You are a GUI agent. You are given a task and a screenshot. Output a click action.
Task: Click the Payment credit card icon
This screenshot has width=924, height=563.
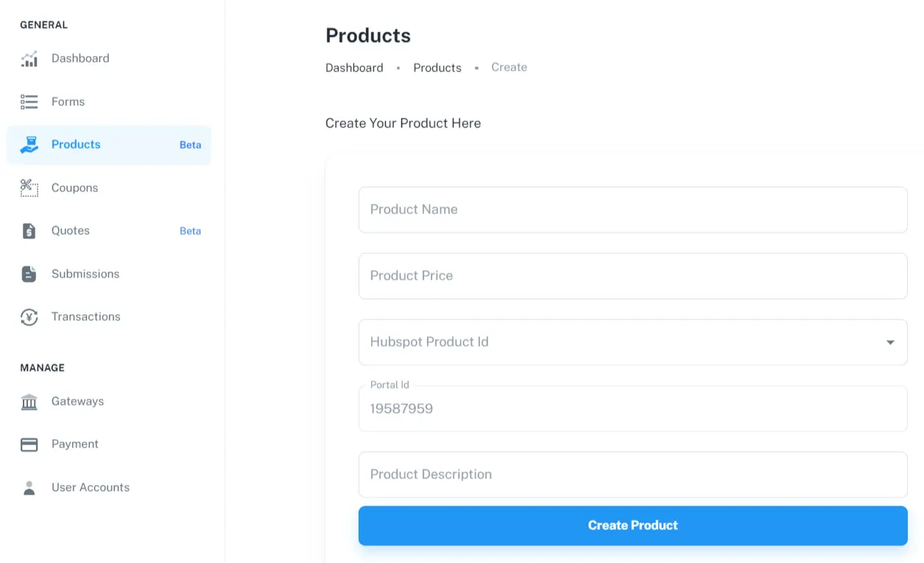click(29, 445)
